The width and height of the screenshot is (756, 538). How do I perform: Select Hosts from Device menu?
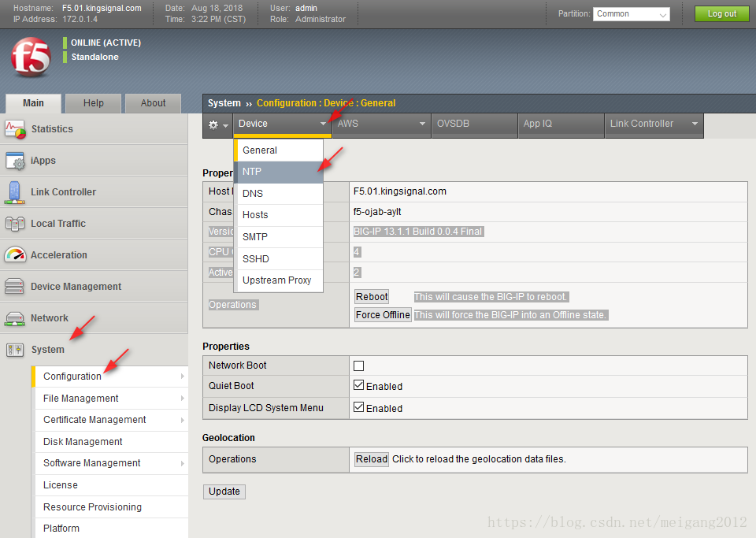[x=278, y=215]
